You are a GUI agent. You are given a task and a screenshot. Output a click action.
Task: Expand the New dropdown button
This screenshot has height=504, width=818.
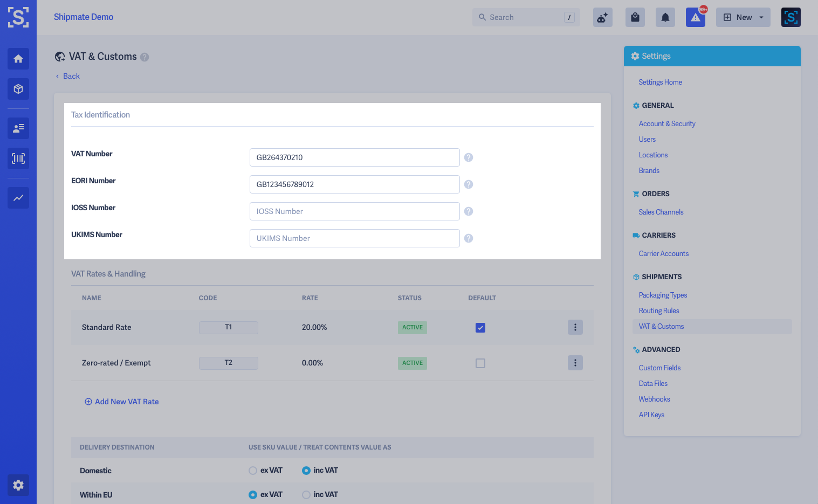coord(743,17)
